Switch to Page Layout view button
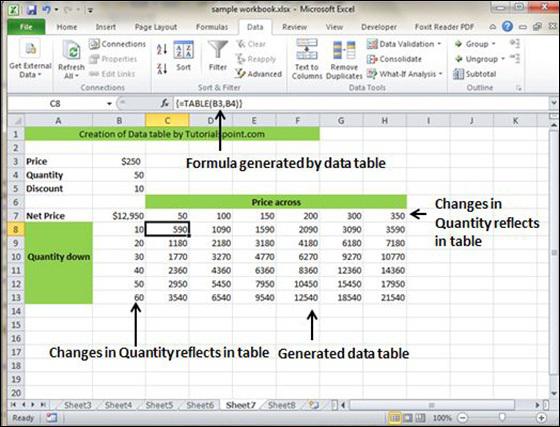Screen dimensions: 560x427 pos(408,417)
